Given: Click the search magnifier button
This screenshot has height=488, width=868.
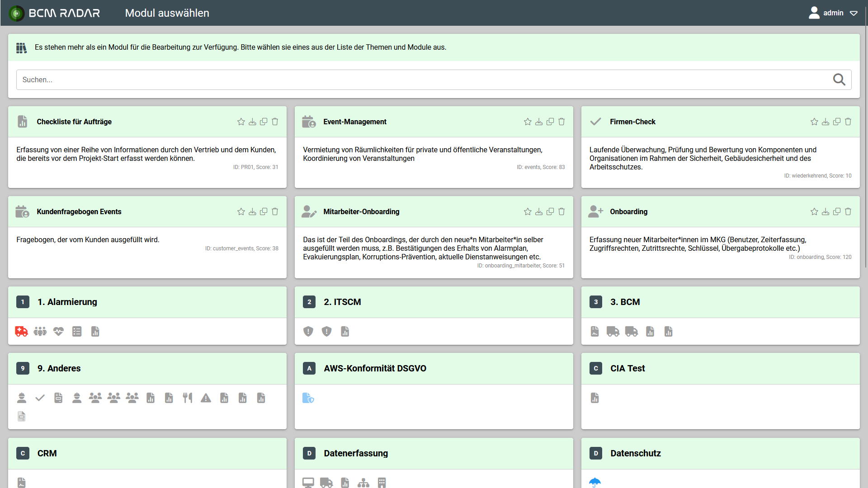Looking at the screenshot, I should [839, 80].
